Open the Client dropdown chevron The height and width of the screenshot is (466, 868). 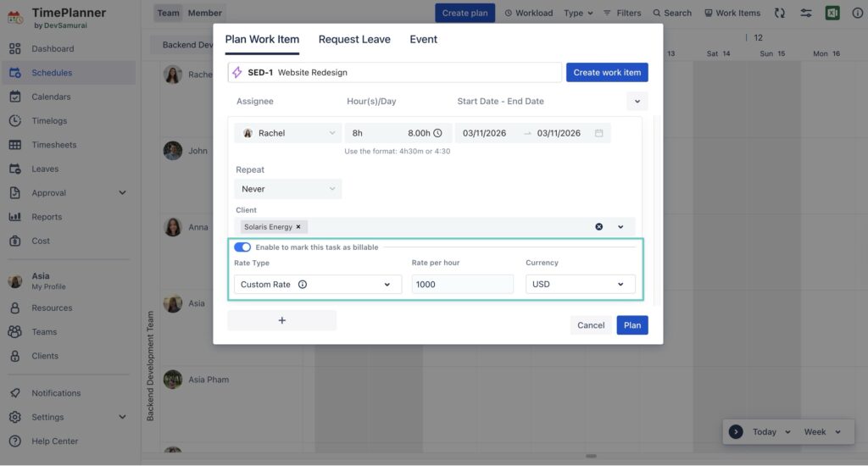click(620, 227)
